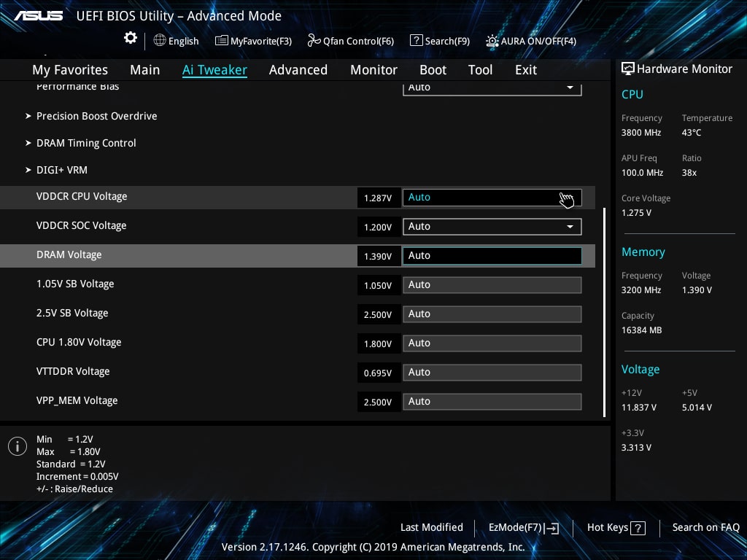The image size is (747, 560).
Task: Open the Monitor tab
Action: pos(373,70)
